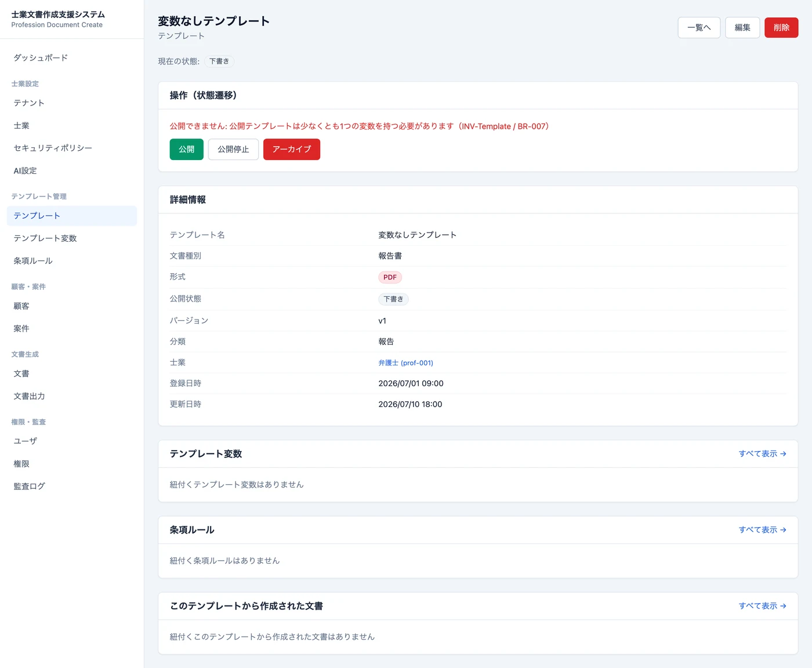Open AI設定 in the sidebar
This screenshot has height=668, width=812.
pos(72,171)
